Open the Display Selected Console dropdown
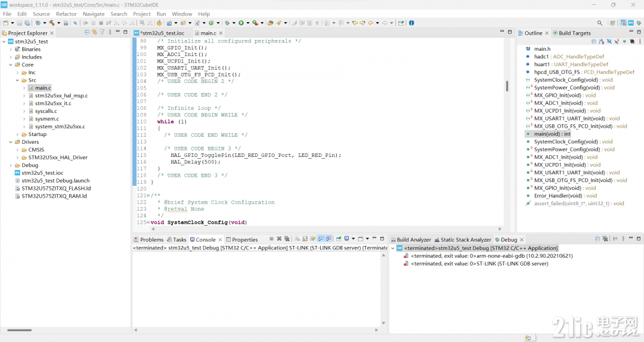 (353, 239)
